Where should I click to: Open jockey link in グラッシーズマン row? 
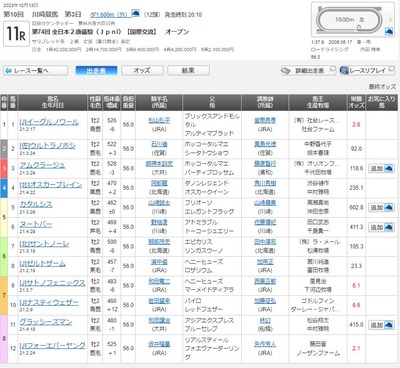pos(159,321)
